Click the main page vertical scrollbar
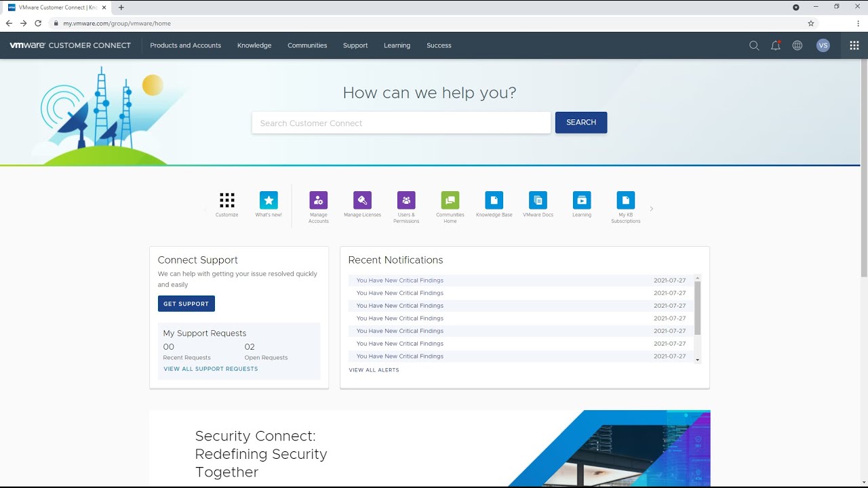 (x=864, y=168)
